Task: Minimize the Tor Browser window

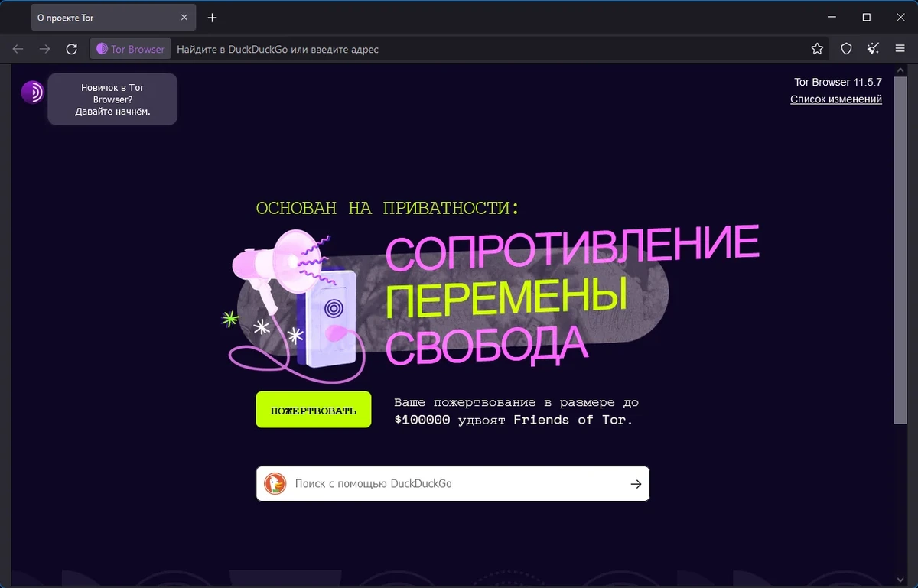Action: tap(832, 17)
